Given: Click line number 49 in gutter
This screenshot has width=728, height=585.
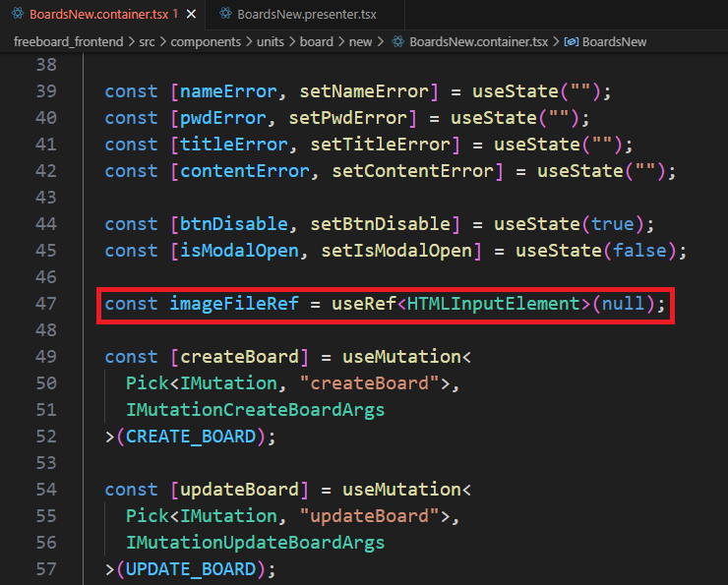Looking at the screenshot, I should coord(46,356).
